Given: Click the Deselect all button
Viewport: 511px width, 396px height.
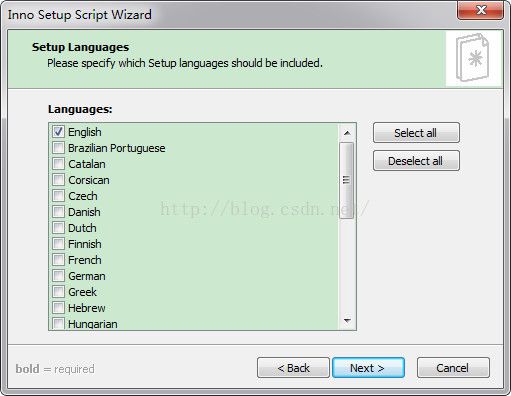Looking at the screenshot, I should [416, 161].
